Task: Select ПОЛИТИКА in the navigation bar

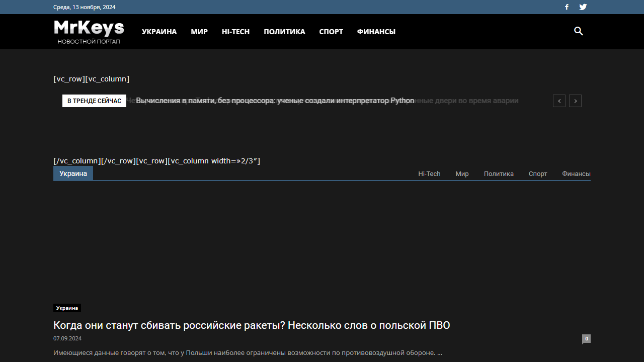Action: coord(284,32)
